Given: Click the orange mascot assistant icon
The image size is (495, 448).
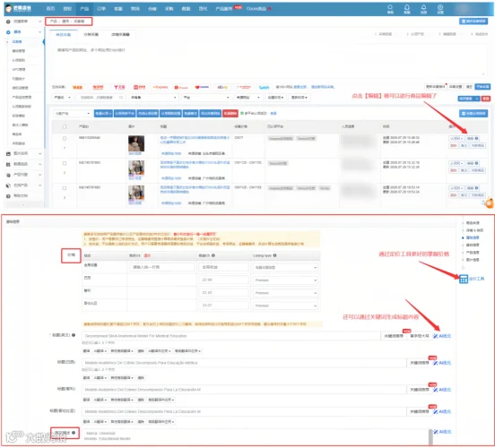Looking at the screenshot, I should (x=490, y=202).
